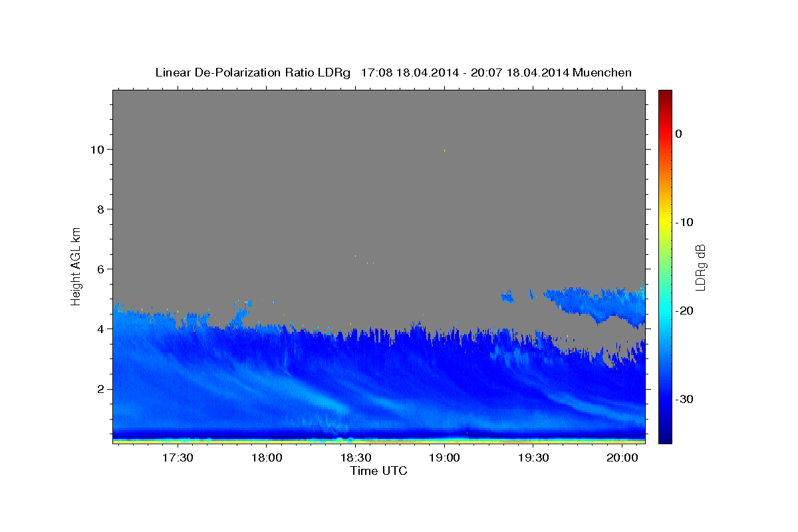Click the '18:30' time axis label
The width and height of the screenshot is (798, 532).
point(356,458)
